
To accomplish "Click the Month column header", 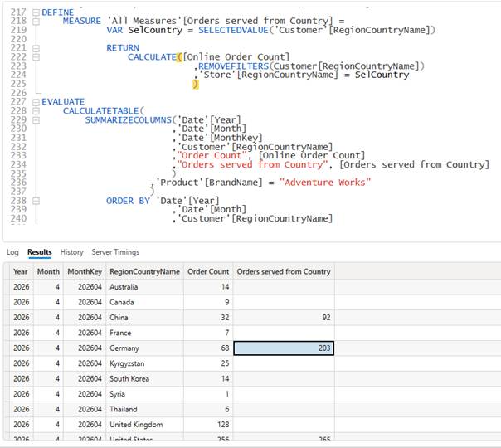I will pos(48,271).
